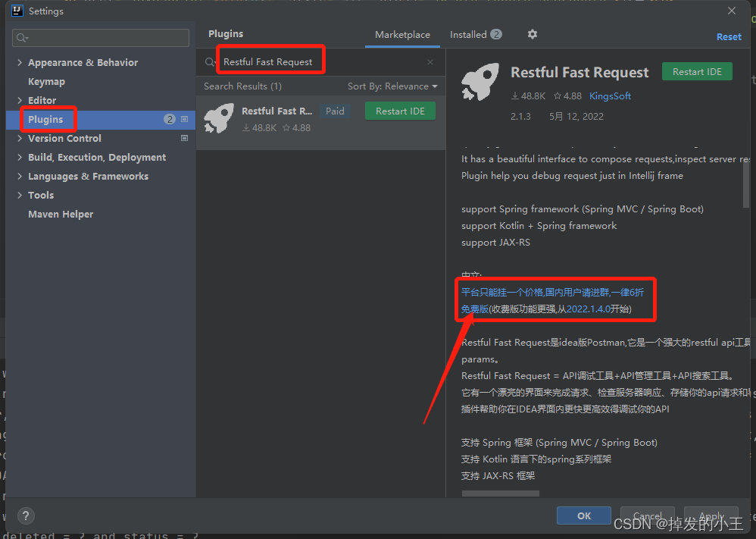Focus the settings search field
This screenshot has width=756, height=539.
[x=101, y=38]
